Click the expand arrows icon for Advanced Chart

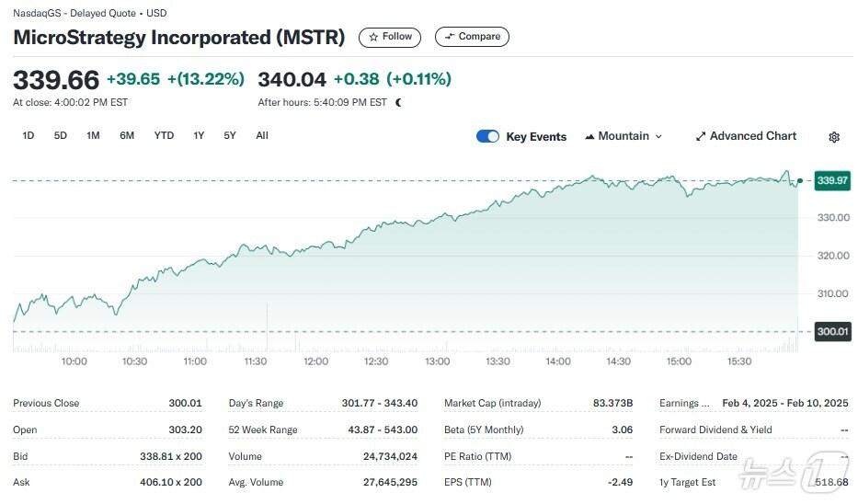click(701, 136)
